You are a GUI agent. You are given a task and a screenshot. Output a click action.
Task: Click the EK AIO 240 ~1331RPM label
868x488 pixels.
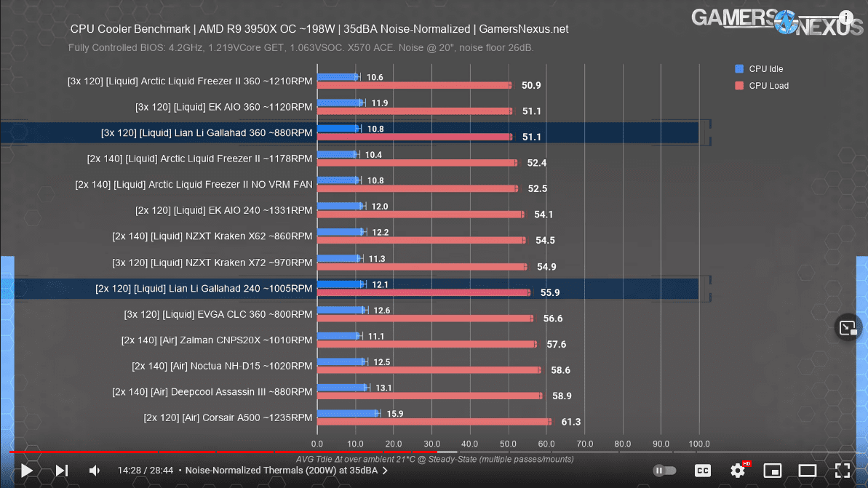(223, 210)
